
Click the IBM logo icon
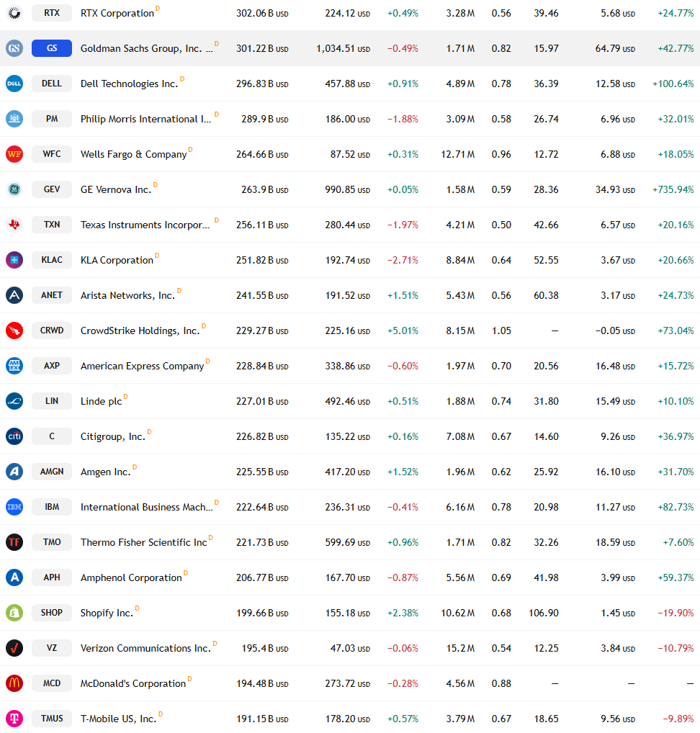14,507
